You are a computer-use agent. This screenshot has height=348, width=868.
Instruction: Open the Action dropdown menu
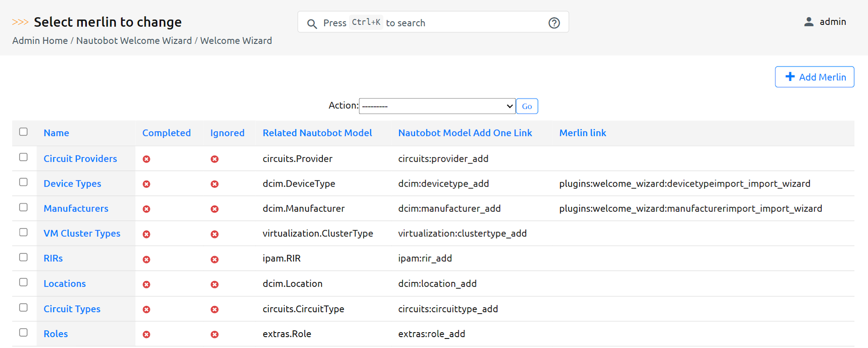(x=437, y=106)
